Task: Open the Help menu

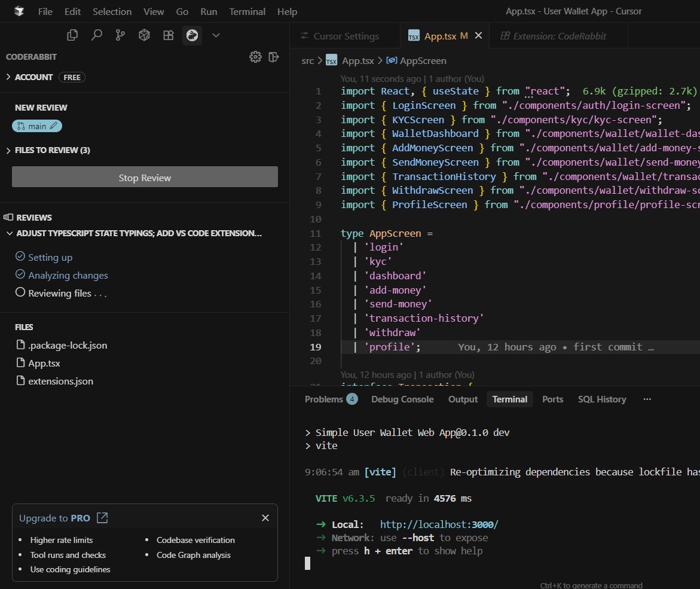Action: tap(287, 11)
